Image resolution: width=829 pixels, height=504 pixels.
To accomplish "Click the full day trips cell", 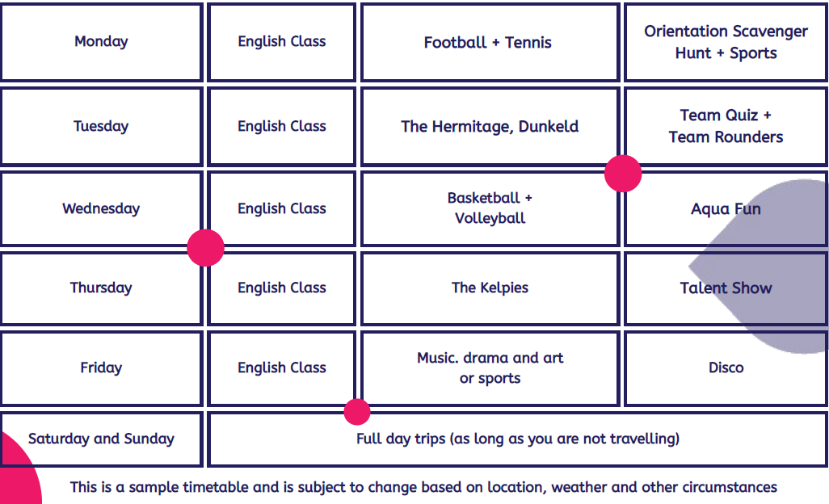I will pos(517,439).
